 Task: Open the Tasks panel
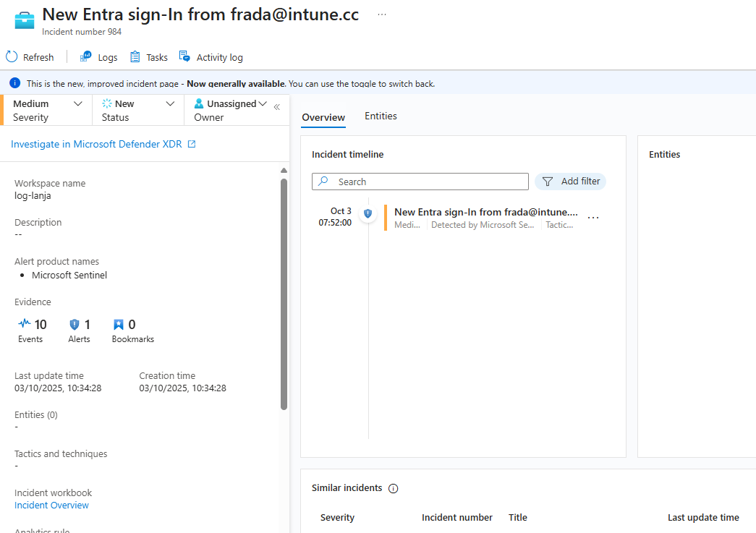(149, 57)
